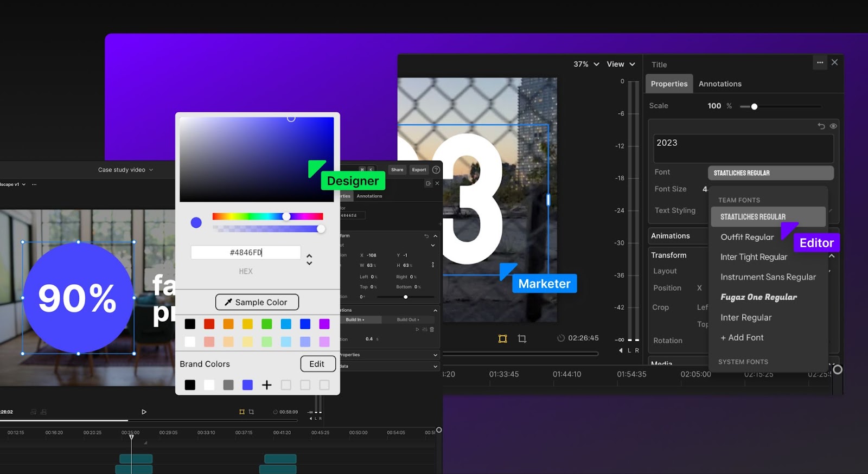868x474 pixels.
Task: Pick the purple color swatch in the top swatch row
Action: 324,324
